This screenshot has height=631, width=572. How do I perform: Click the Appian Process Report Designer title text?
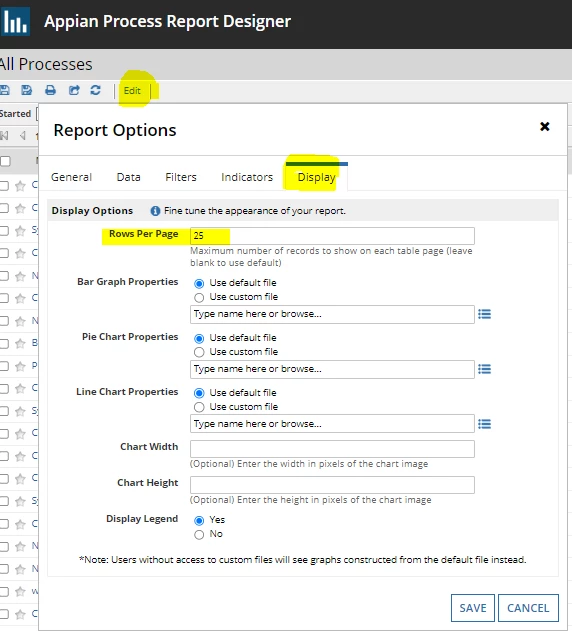[x=167, y=22]
